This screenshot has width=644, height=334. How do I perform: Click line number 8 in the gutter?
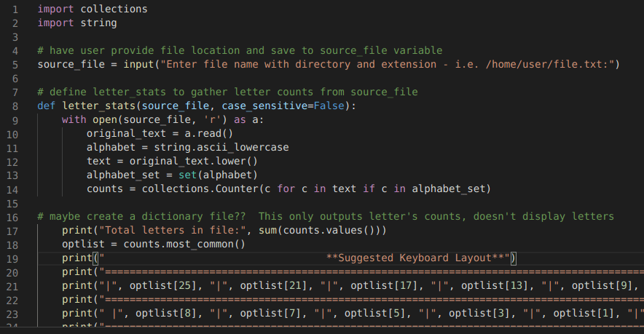14,106
